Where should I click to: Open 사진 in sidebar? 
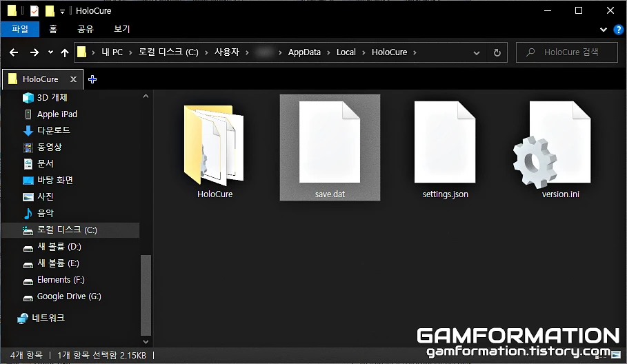tap(46, 196)
